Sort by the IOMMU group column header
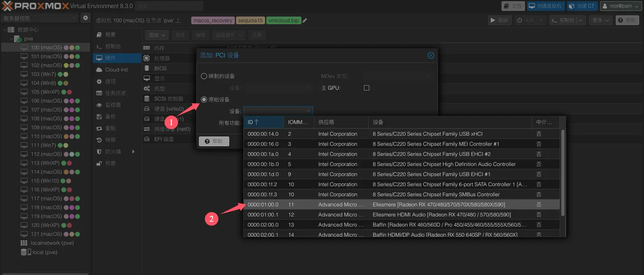Image resolution: width=644 pixels, height=275 pixels. coord(299,122)
